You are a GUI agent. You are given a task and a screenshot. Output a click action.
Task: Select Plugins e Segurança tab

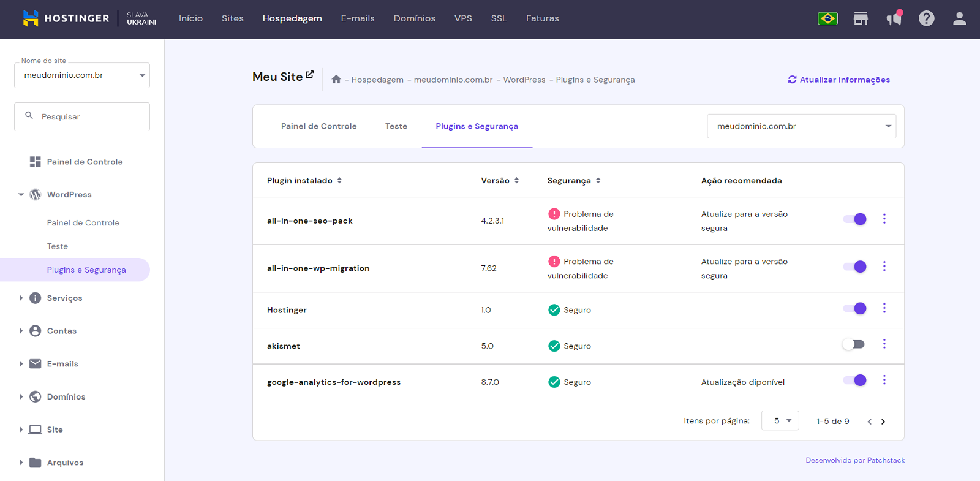click(x=477, y=126)
